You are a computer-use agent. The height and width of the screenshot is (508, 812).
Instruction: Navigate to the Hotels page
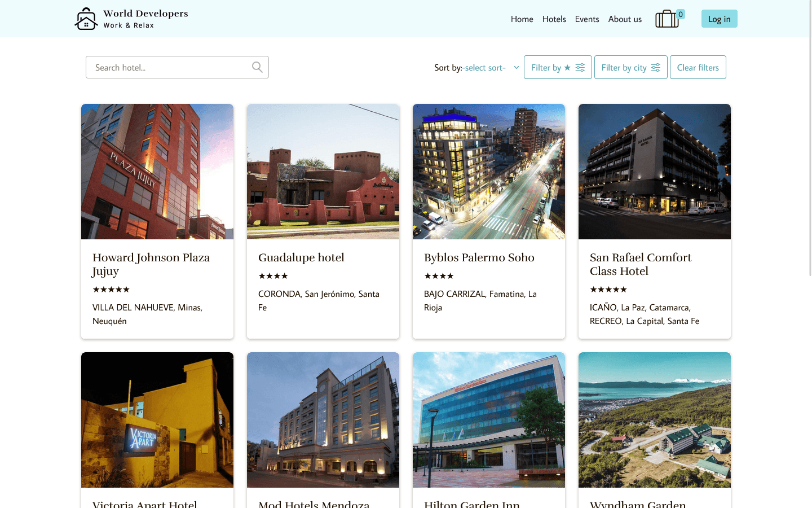[x=554, y=19]
